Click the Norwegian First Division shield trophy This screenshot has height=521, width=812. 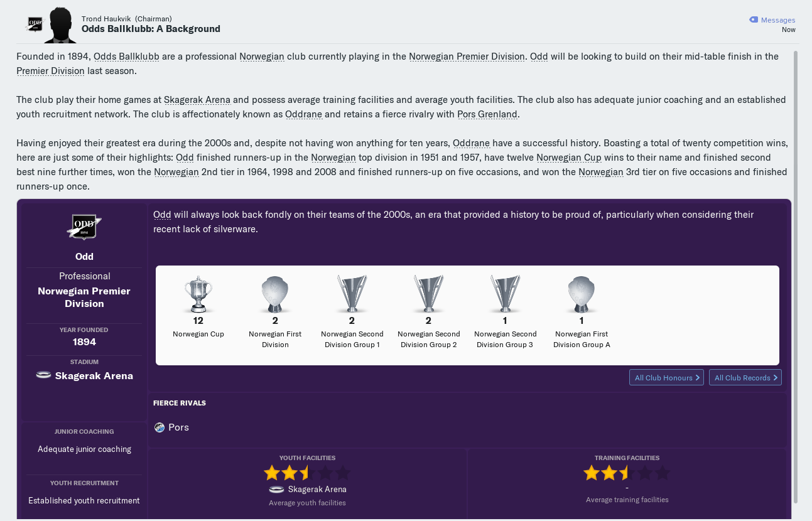point(275,294)
